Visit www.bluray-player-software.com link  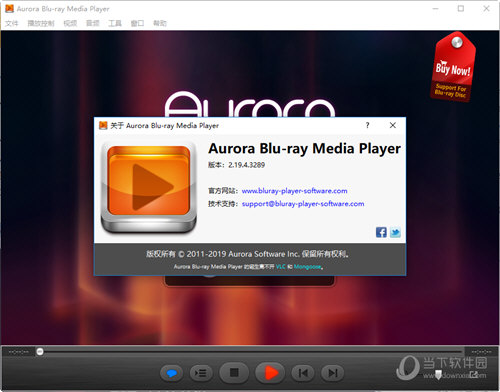294,191
